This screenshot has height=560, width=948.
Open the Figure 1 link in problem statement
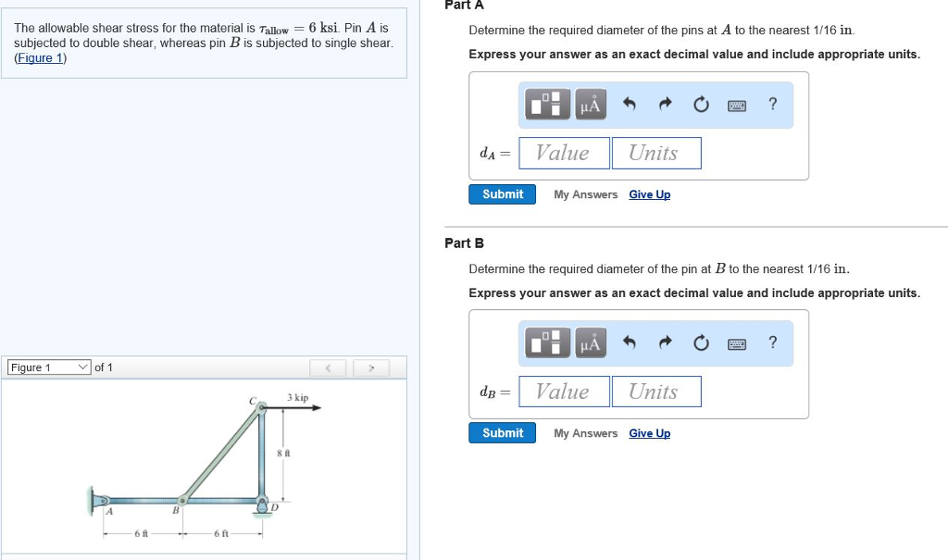pyautogui.click(x=37, y=57)
